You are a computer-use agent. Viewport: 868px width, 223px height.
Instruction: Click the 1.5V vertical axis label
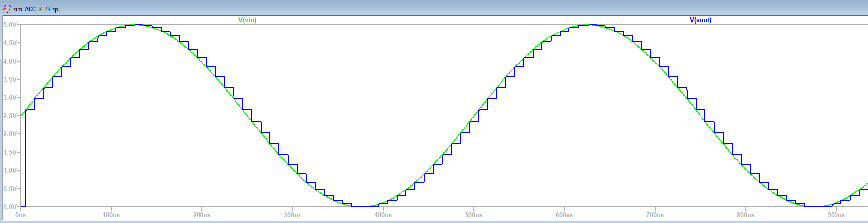[x=10, y=152]
